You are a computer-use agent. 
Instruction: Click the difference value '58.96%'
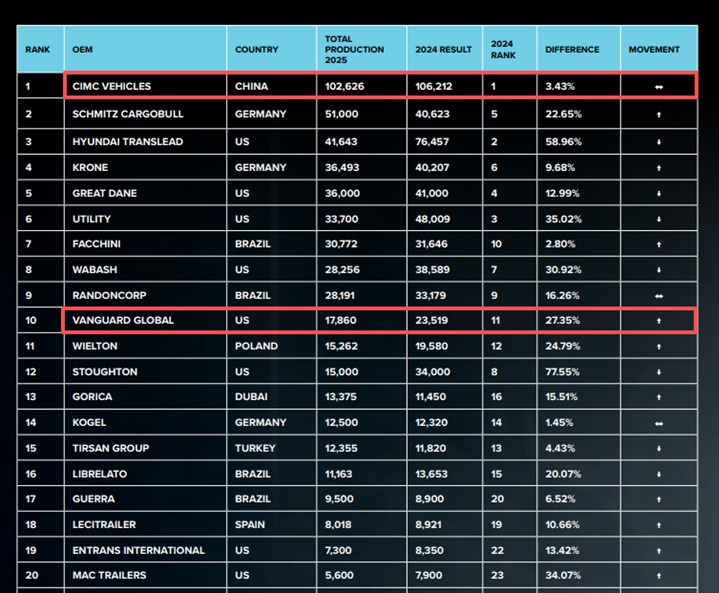(564, 142)
